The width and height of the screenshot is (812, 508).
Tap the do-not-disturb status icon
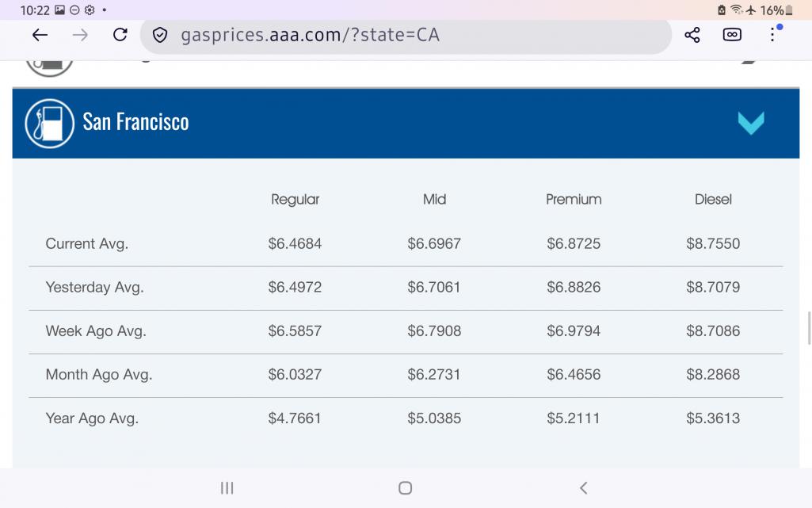(x=74, y=10)
